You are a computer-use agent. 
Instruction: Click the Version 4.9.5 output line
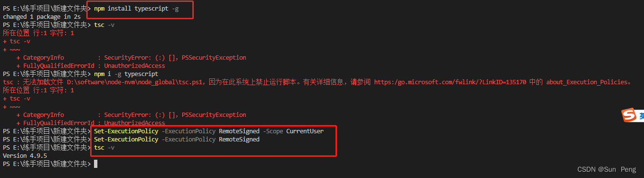[x=25, y=156]
